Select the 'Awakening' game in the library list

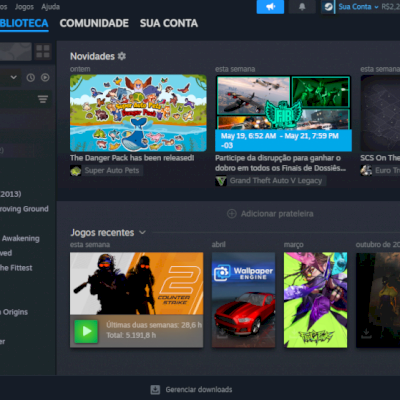[x=21, y=238]
